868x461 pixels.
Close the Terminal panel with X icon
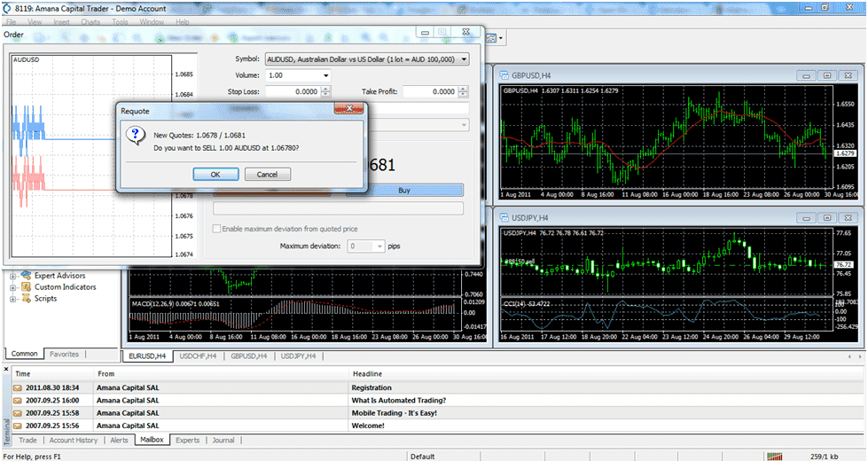pos(5,367)
